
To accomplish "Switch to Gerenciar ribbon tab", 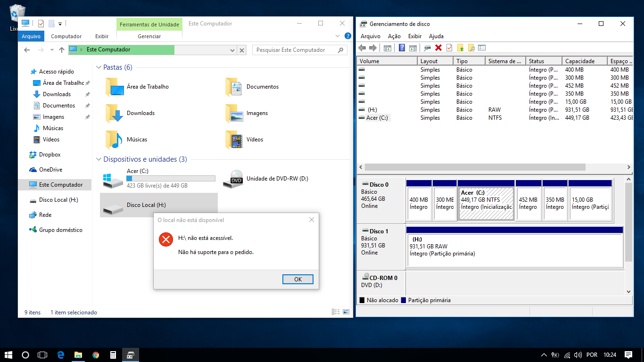I will click(149, 36).
